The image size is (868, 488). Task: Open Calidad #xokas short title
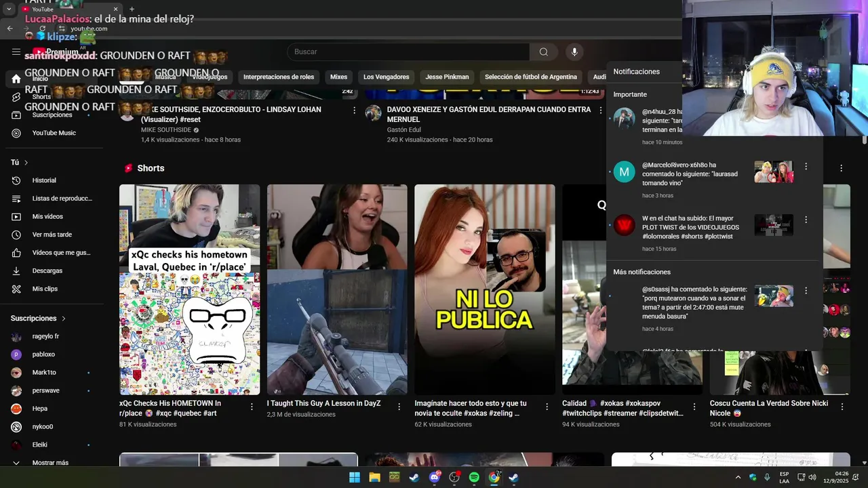[x=623, y=408]
